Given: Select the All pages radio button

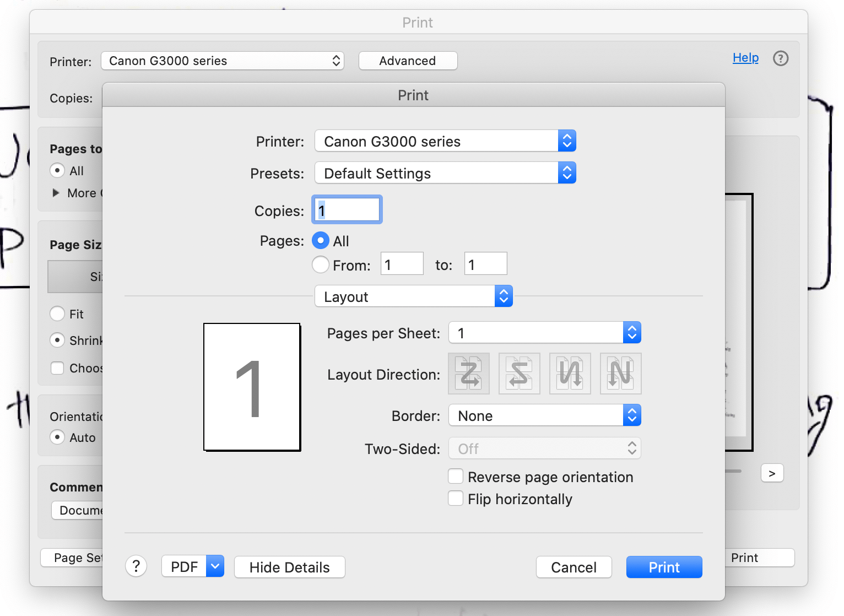Looking at the screenshot, I should point(321,241).
